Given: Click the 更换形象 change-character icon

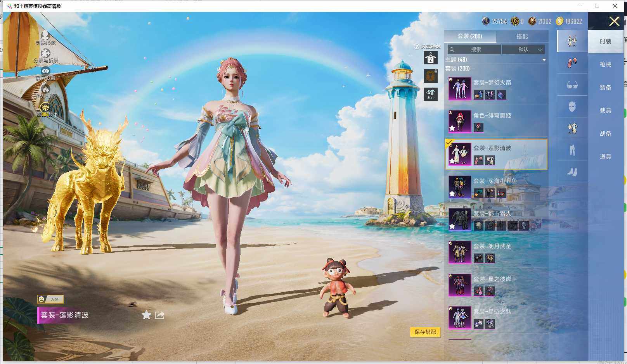Looking at the screenshot, I should [x=45, y=36].
